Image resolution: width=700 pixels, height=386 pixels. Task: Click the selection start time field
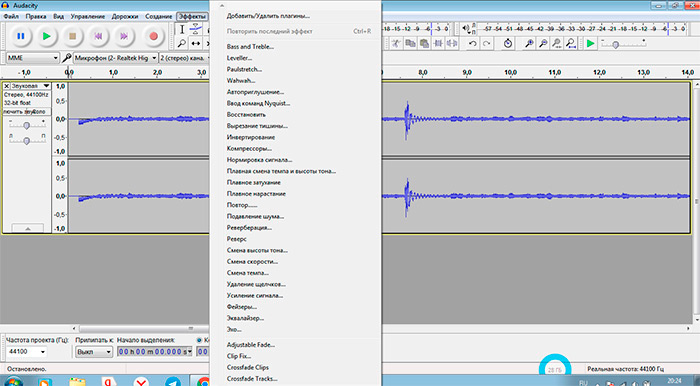point(154,352)
